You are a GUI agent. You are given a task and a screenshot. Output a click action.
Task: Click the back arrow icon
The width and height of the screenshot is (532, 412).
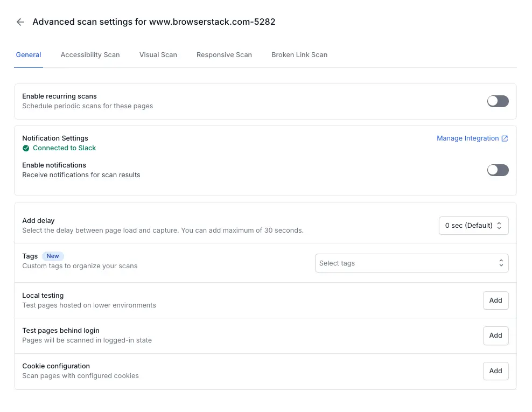point(20,22)
